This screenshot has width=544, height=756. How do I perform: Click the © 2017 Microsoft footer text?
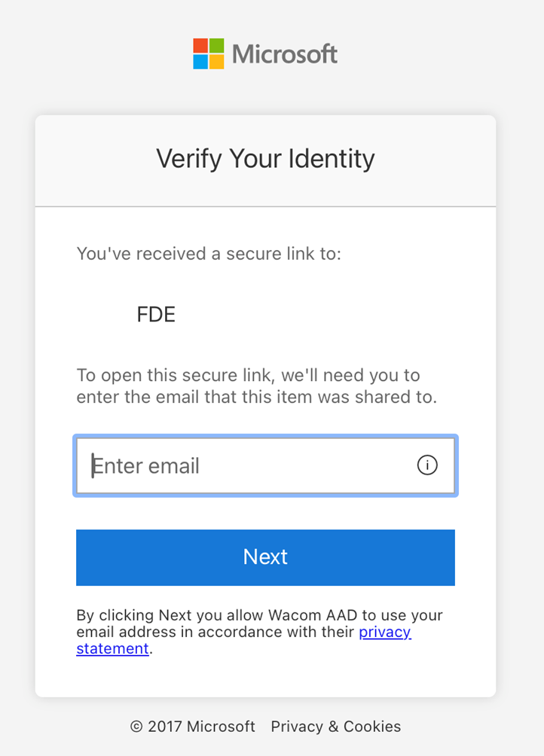pos(192,726)
